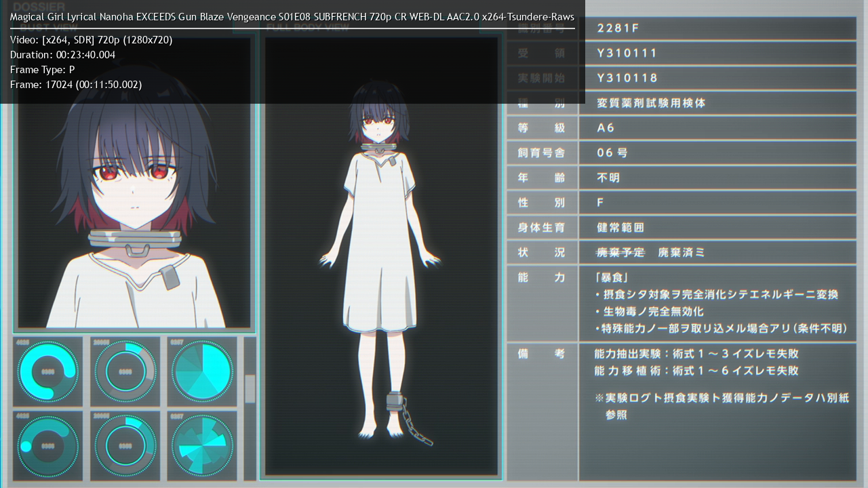Select the "性別" field label
868x488 pixels.
(541, 203)
